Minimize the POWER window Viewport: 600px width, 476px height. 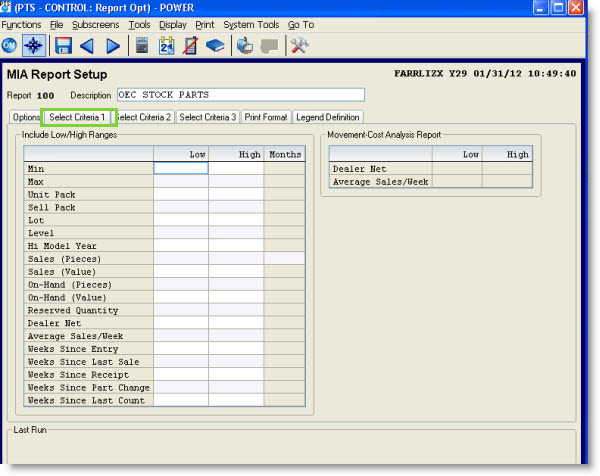point(540,7)
